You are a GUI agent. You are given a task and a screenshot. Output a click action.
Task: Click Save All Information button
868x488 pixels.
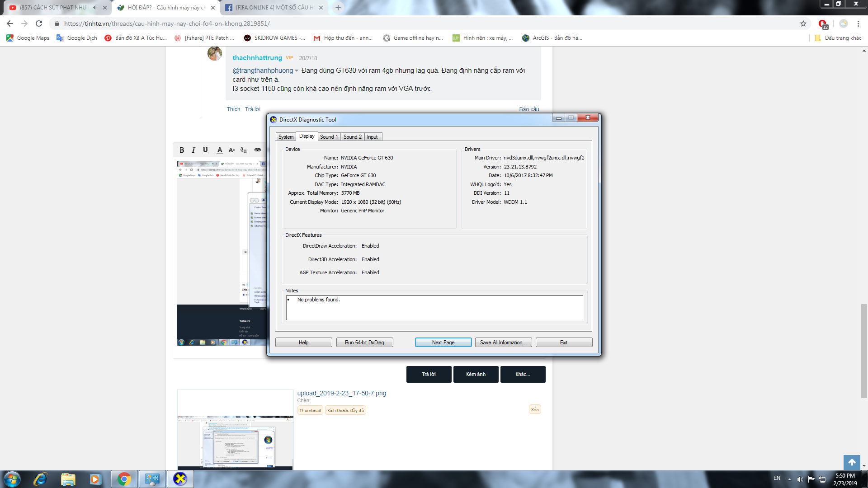click(503, 343)
